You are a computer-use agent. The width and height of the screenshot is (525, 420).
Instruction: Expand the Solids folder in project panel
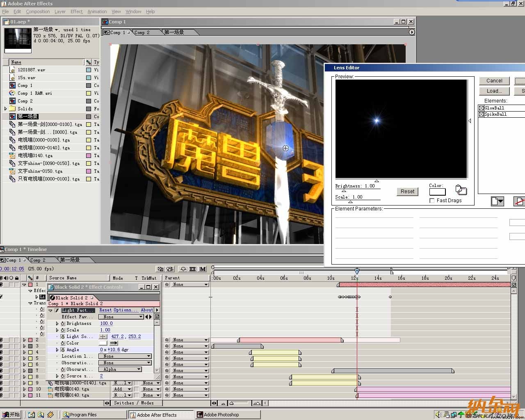point(5,109)
